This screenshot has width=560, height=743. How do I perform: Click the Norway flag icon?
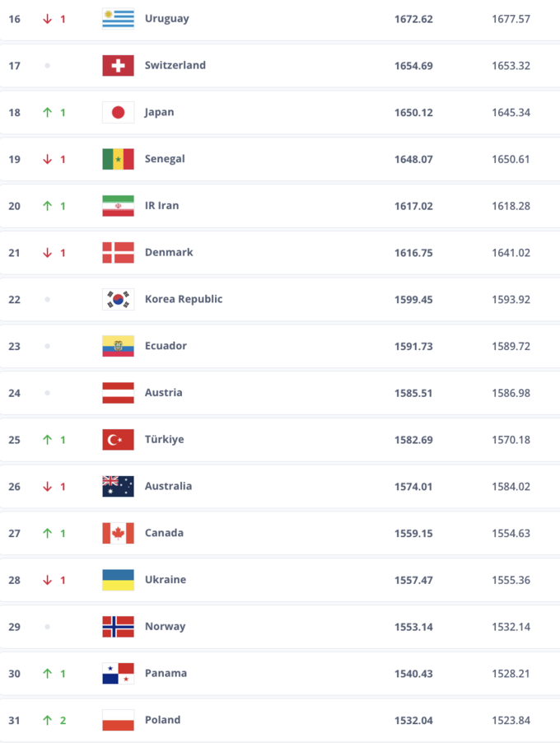click(118, 626)
